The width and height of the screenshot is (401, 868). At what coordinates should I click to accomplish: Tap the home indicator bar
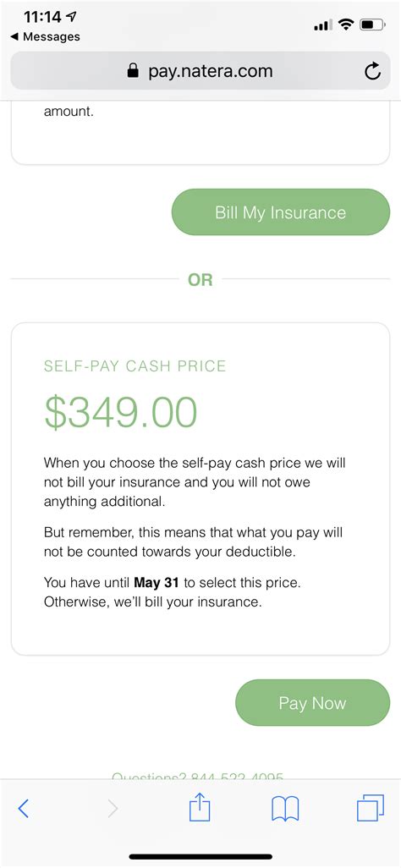[200, 856]
